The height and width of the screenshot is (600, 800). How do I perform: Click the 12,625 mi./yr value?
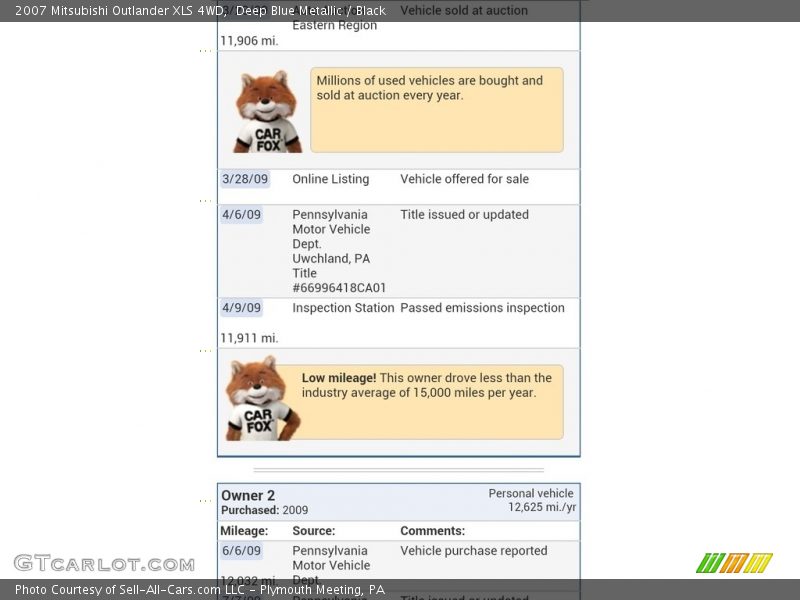point(542,507)
